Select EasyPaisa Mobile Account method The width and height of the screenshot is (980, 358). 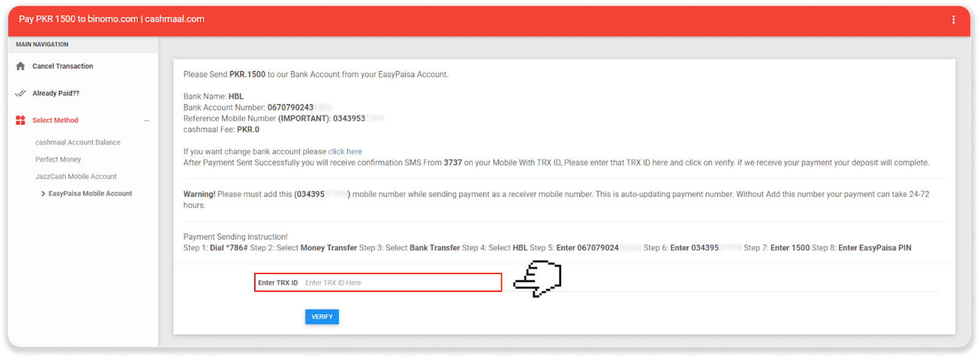coord(90,194)
